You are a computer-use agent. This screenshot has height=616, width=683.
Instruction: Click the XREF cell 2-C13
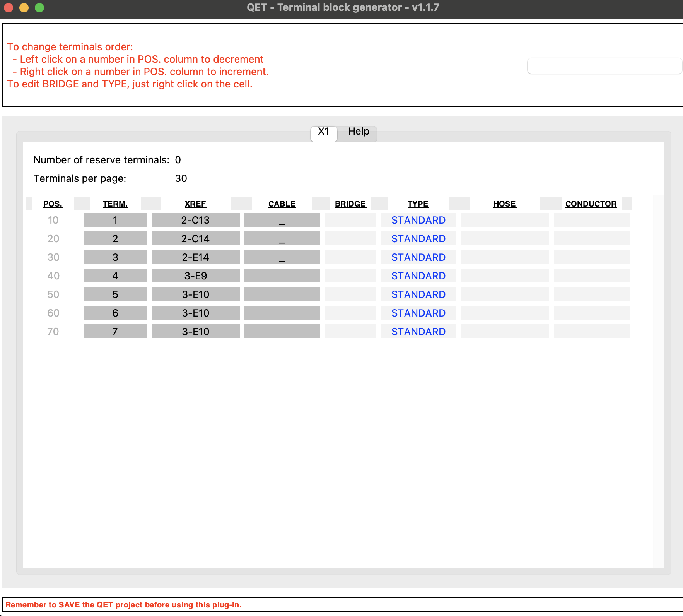195,220
